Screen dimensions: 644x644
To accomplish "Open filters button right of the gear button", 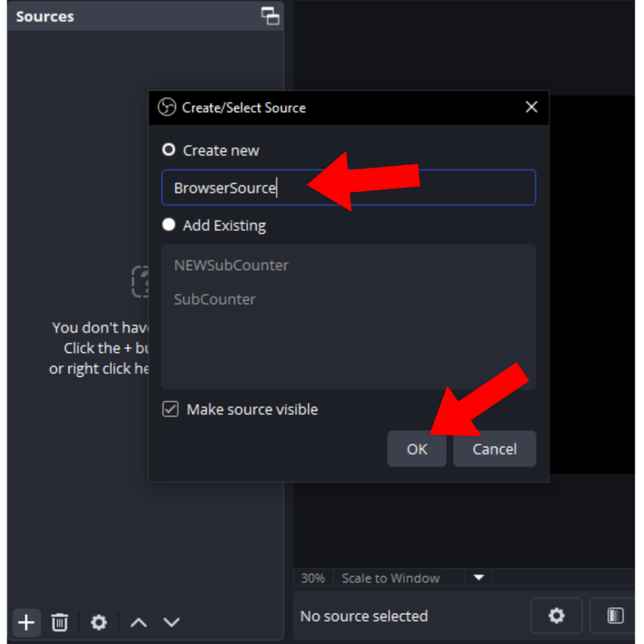I will 615,616.
